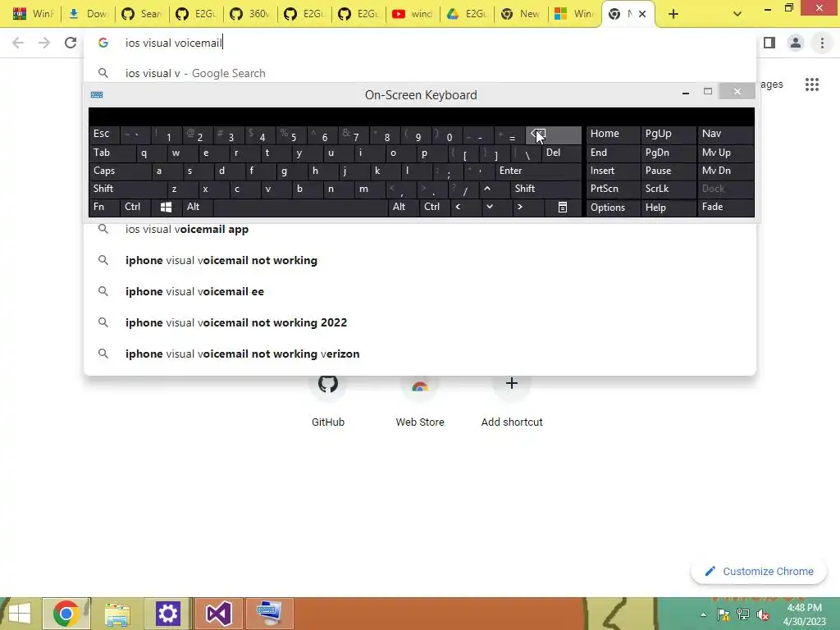Go back in Chrome
Image resolution: width=840 pixels, height=630 pixels.
(x=18, y=43)
